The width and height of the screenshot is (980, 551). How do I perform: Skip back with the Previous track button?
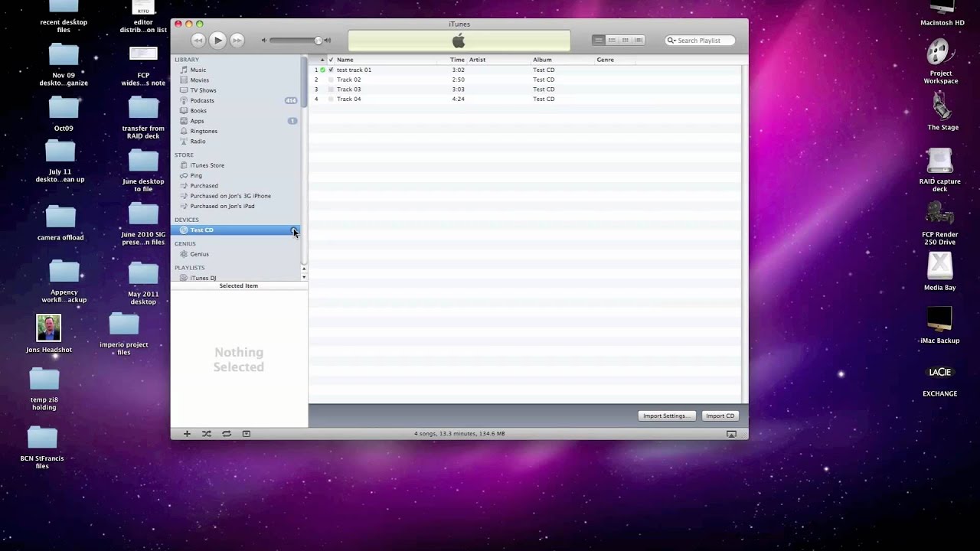(198, 40)
